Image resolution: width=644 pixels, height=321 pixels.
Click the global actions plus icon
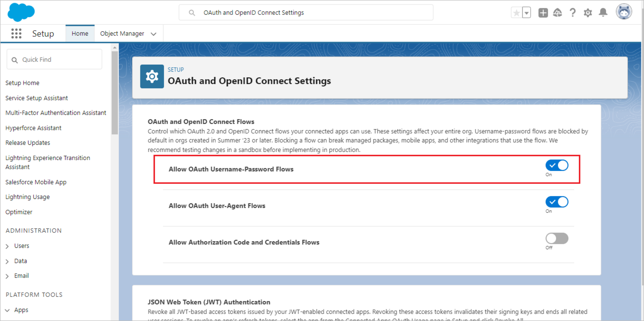point(543,13)
